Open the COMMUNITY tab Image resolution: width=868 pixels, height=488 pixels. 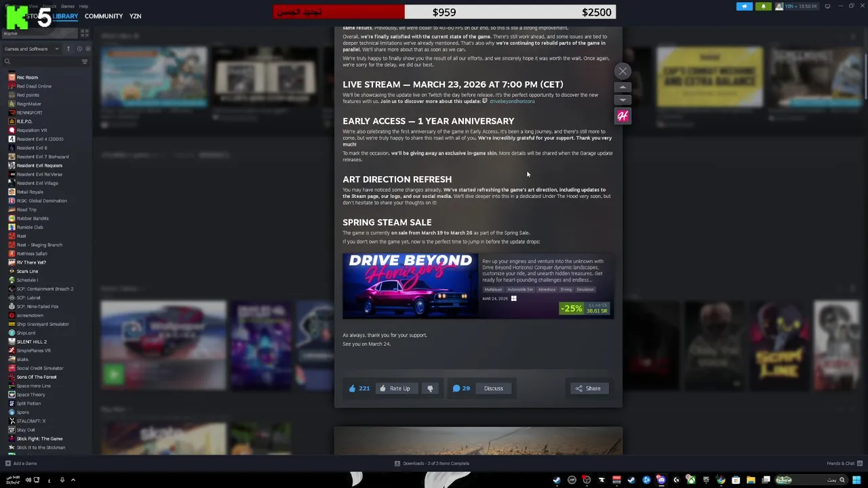pos(104,16)
